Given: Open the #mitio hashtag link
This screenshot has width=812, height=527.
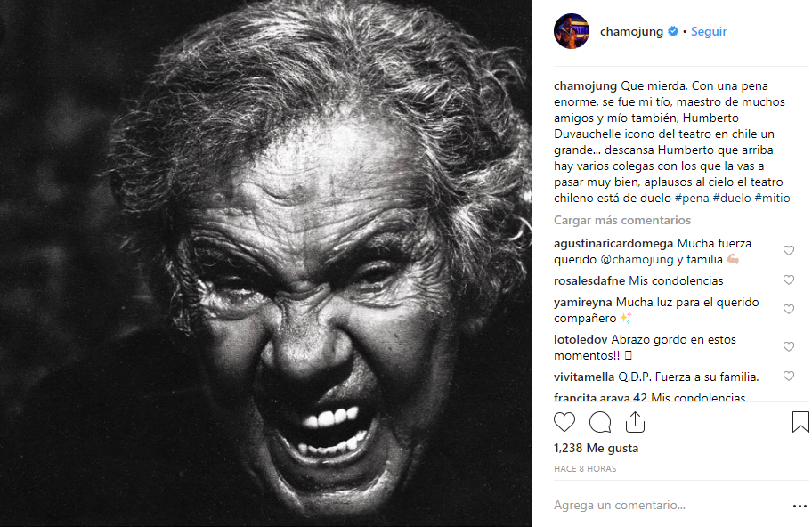Looking at the screenshot, I should pyautogui.click(x=772, y=199).
